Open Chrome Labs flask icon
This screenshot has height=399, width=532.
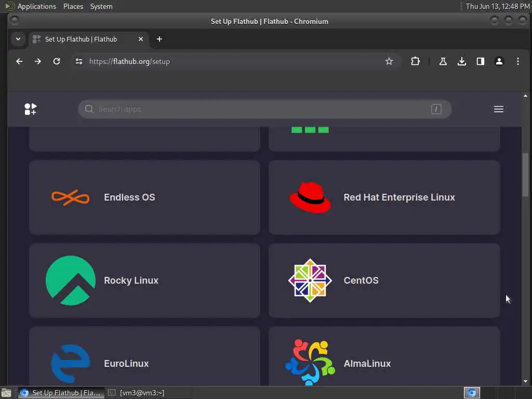(x=443, y=61)
